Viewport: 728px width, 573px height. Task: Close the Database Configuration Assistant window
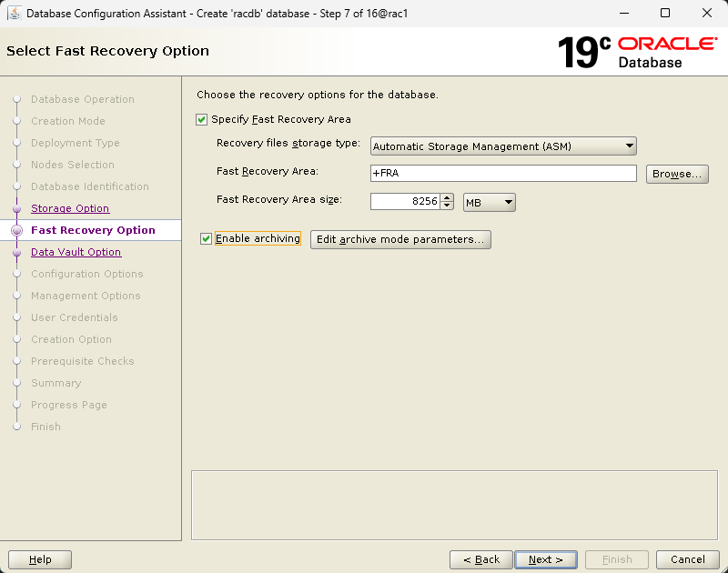[x=707, y=13]
